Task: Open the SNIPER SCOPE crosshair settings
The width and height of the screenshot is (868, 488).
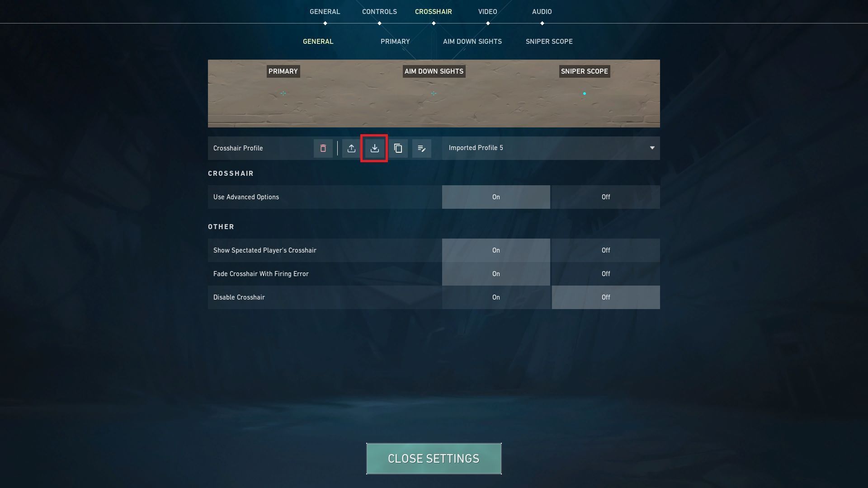Action: (548, 42)
